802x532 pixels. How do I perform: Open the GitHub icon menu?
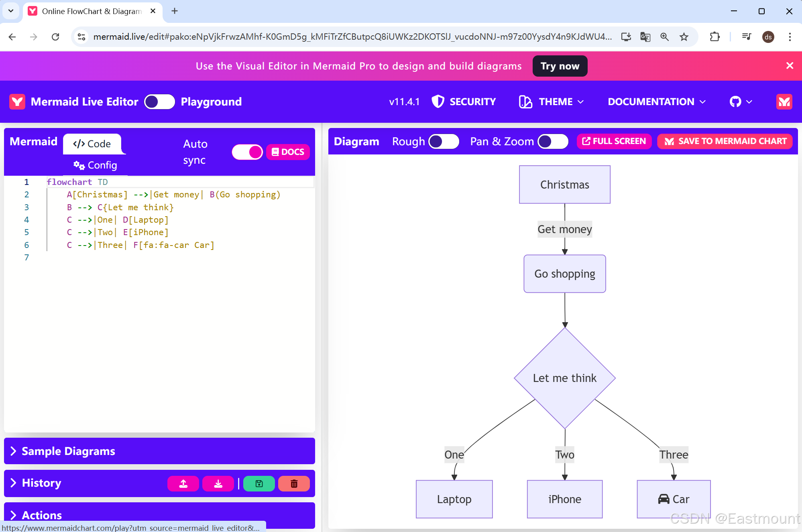tap(740, 102)
